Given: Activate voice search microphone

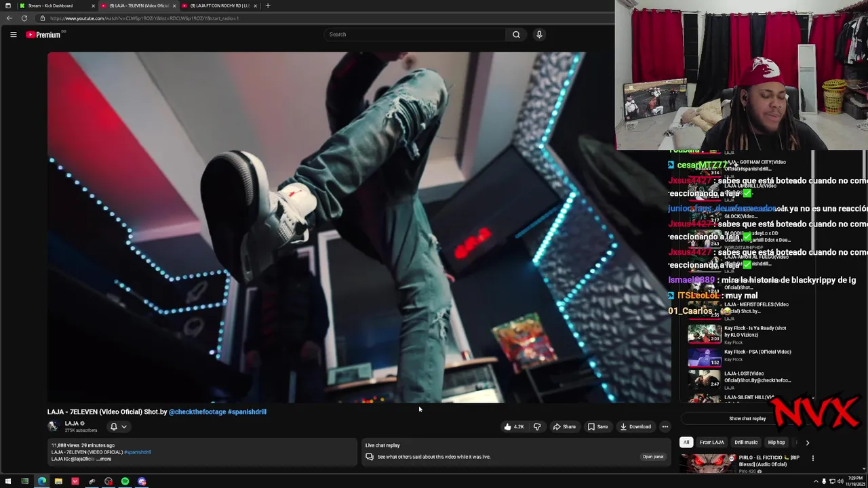Looking at the screenshot, I should pyautogui.click(x=539, y=35).
